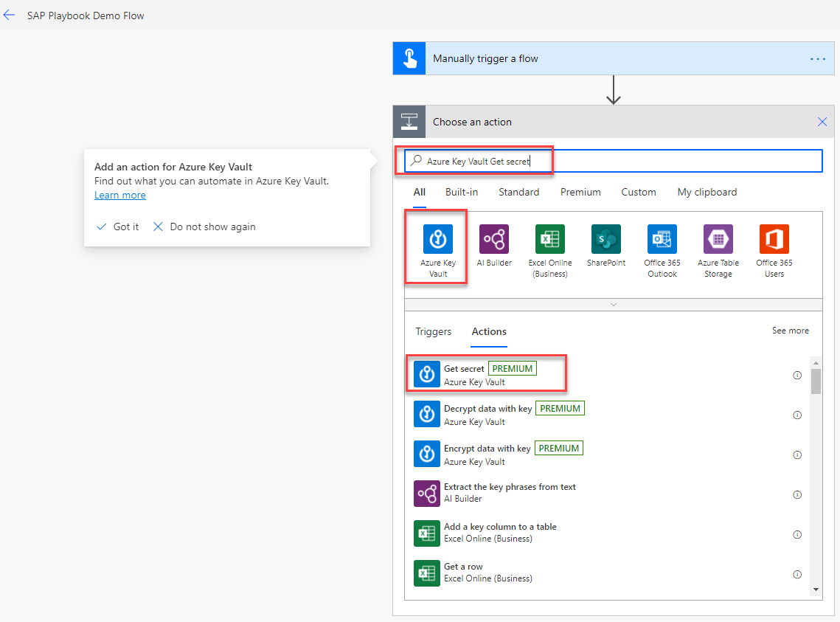Image resolution: width=840 pixels, height=622 pixels.
Task: Close the Choose an action panel
Action: click(822, 122)
